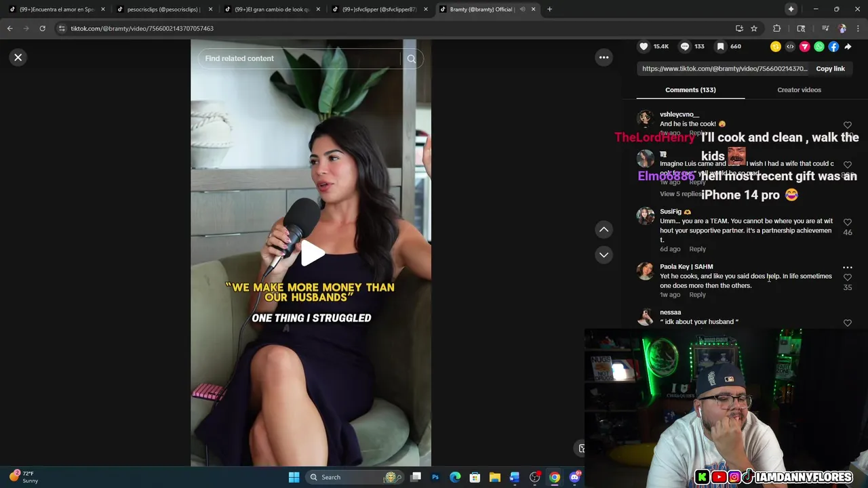This screenshot has width=868, height=488.
Task: Like SusiFig's comment
Action: point(848,222)
